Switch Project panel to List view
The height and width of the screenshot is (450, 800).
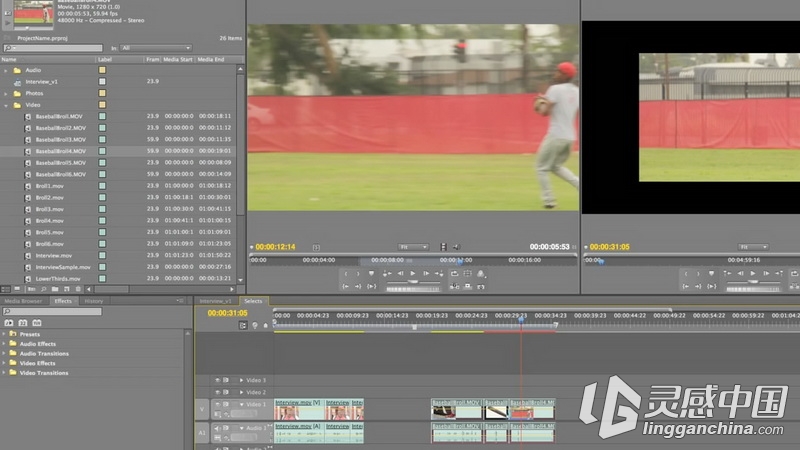pos(6,289)
